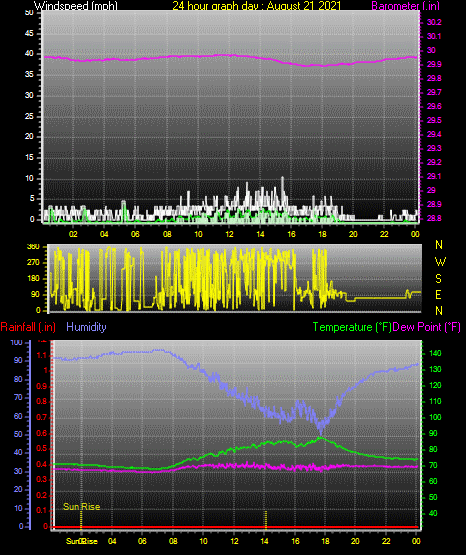Click the '29.9' barometer axis value
This screenshot has width=466, height=555.
point(434,64)
